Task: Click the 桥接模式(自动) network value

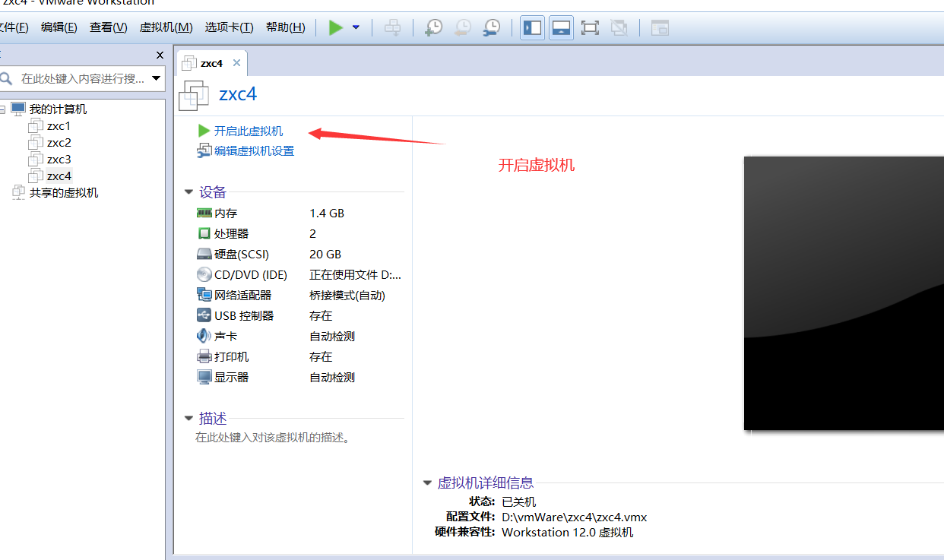Action: click(x=347, y=296)
